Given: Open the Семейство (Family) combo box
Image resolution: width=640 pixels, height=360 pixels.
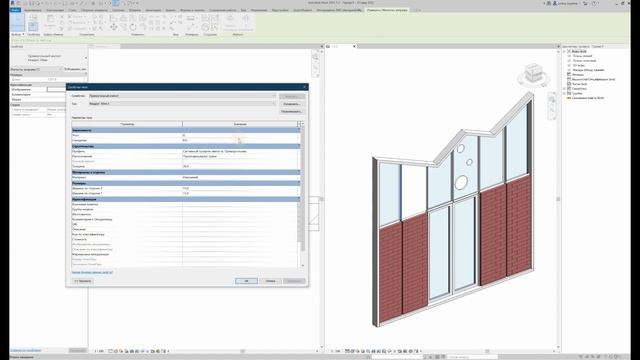Looking at the screenshot, I should (182, 96).
